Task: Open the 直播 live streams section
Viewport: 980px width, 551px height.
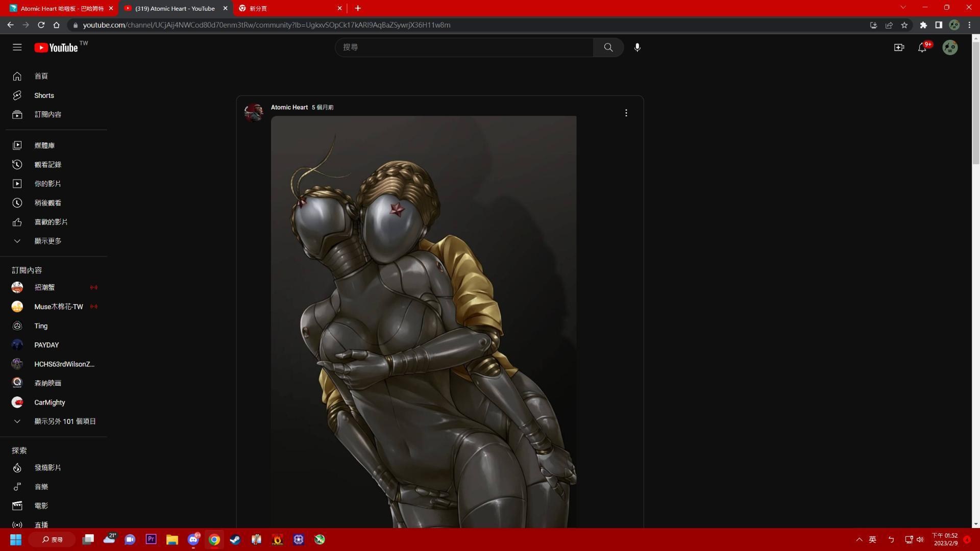Action: 40,524
